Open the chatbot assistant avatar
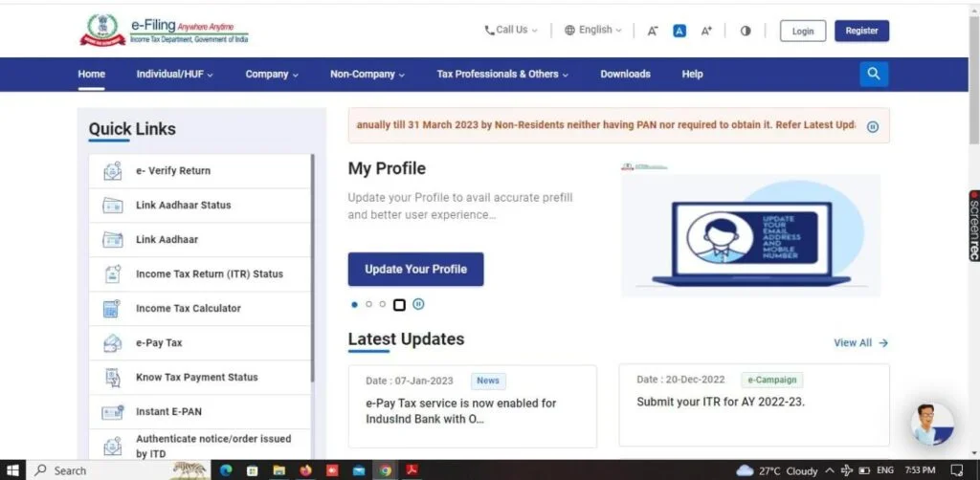The height and width of the screenshot is (480, 980). pyautogui.click(x=932, y=424)
